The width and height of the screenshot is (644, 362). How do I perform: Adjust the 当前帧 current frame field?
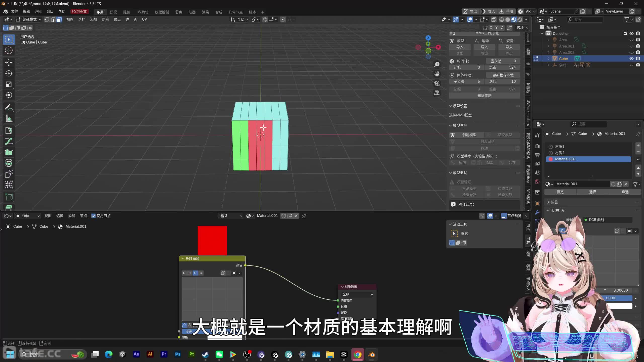503,61
